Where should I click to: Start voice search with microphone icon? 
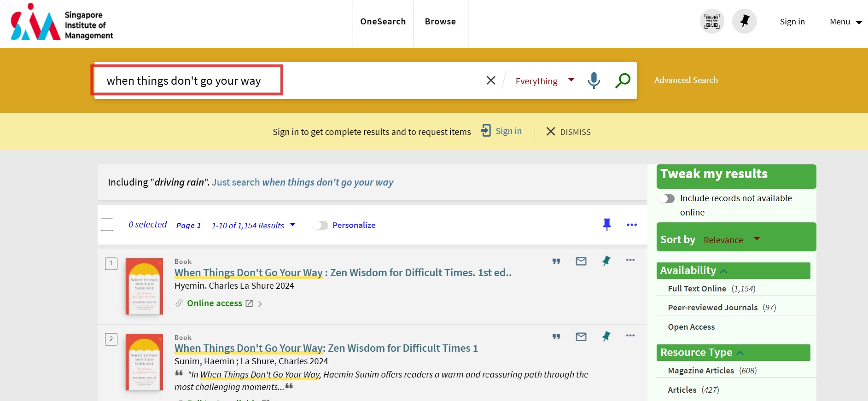594,81
